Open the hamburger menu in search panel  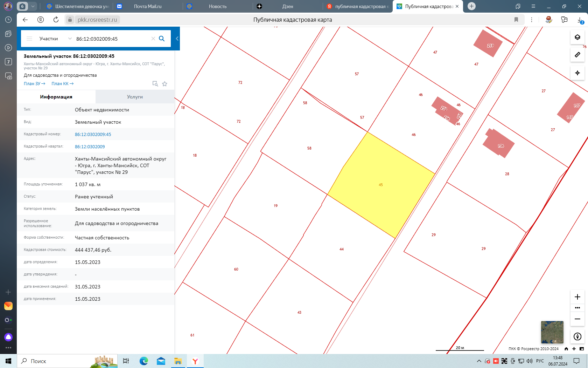pos(29,39)
